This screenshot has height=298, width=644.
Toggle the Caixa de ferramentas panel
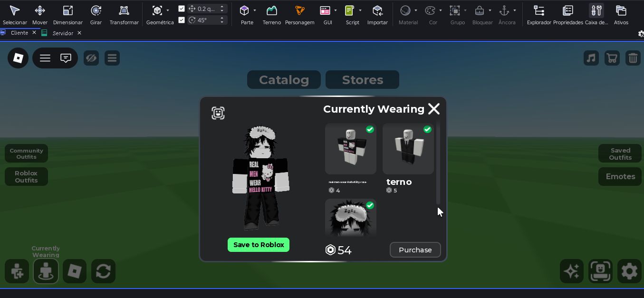(x=596, y=15)
